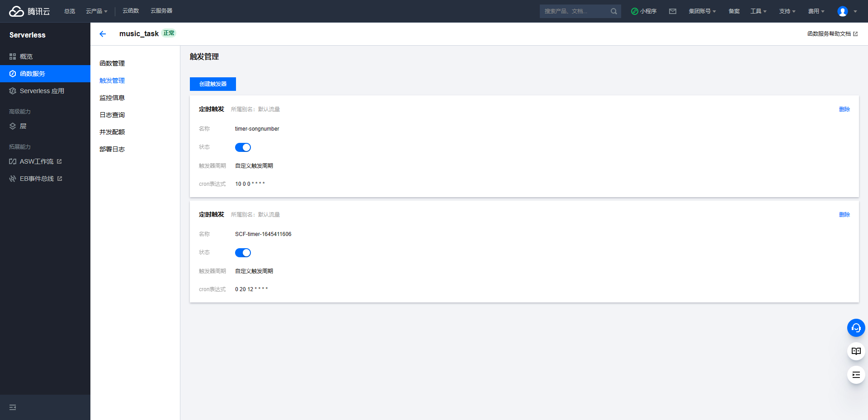Go back with the left arrow icon

[x=103, y=34]
